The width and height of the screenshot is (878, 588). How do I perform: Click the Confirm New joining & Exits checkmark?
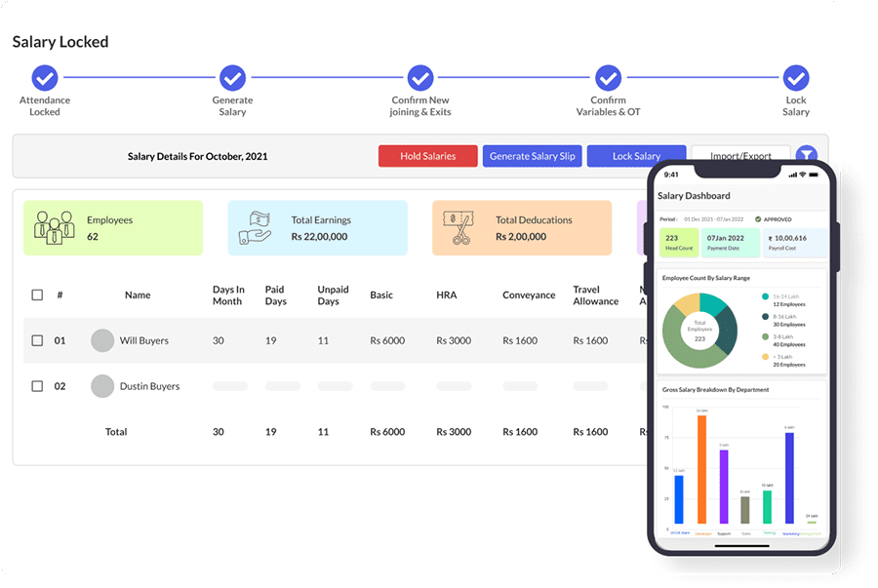(x=420, y=78)
